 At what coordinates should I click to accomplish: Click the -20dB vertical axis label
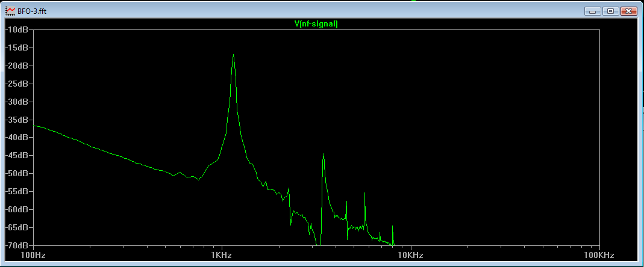click(17, 66)
